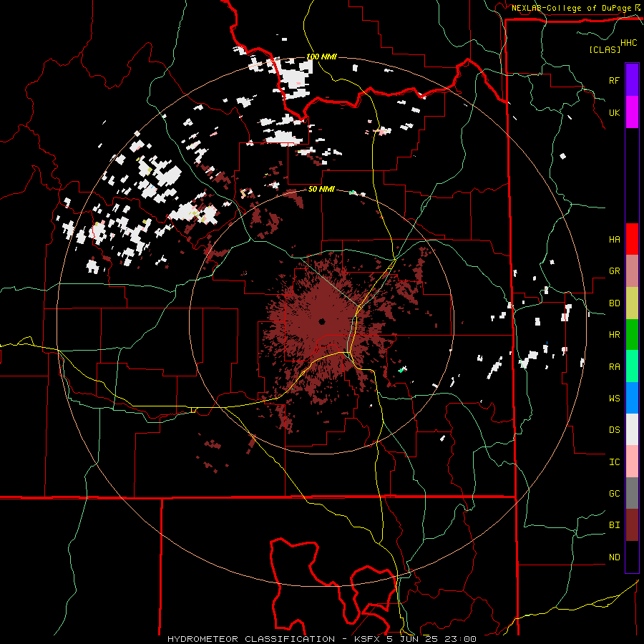644x644 pixels.
Task: Click the 'DS' legend label
Action: click(614, 430)
